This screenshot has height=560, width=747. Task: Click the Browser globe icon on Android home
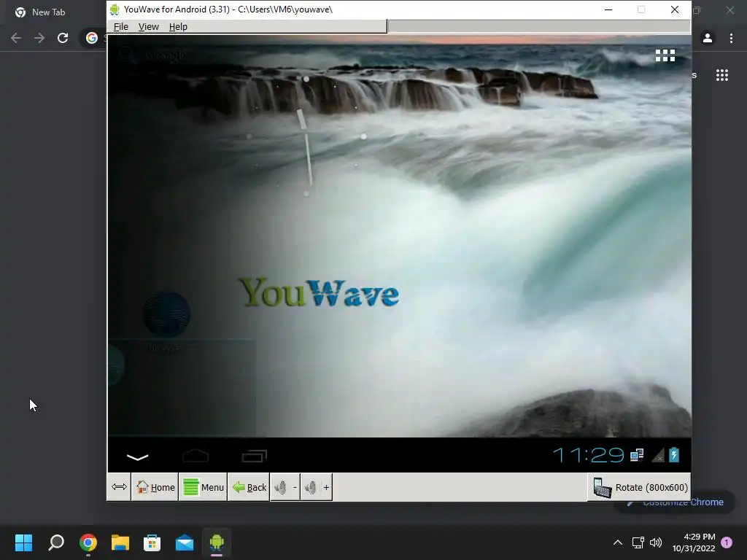[167, 314]
